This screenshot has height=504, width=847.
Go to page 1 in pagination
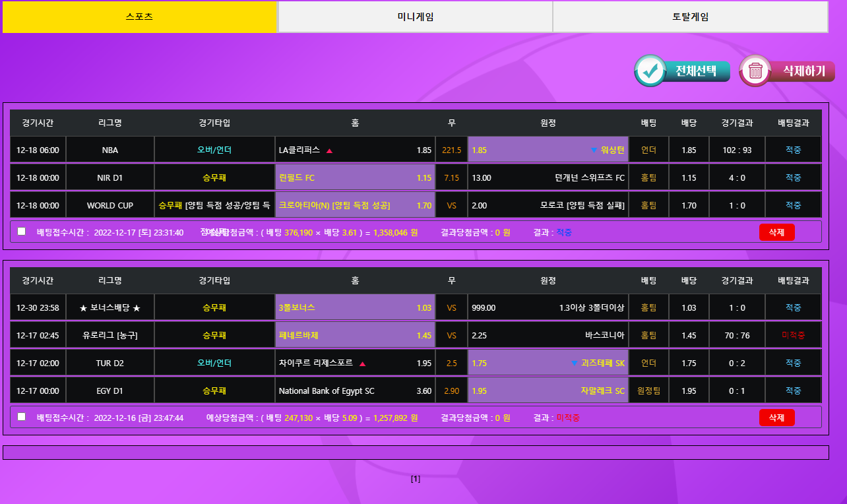click(415, 479)
